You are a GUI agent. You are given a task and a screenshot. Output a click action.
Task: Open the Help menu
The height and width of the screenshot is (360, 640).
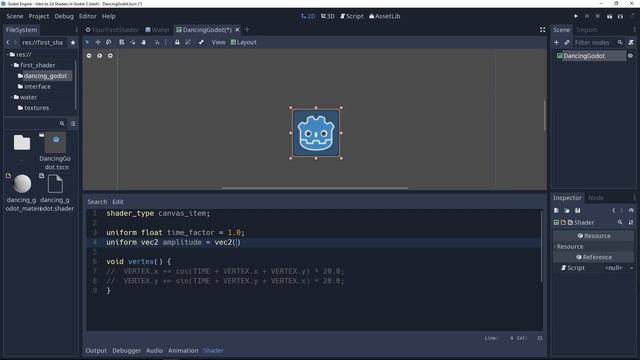point(109,16)
